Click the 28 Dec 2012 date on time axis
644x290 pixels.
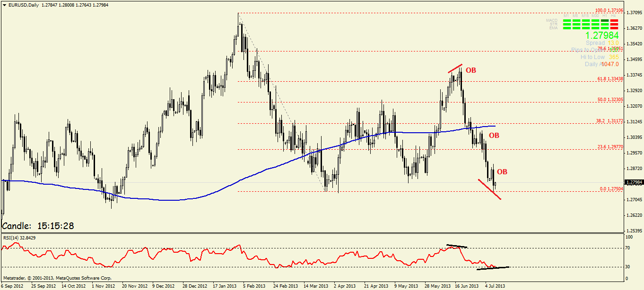pyautogui.click(x=195, y=286)
